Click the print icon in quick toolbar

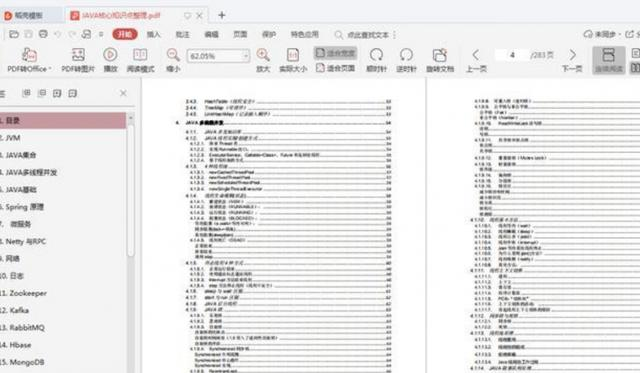pos(43,34)
